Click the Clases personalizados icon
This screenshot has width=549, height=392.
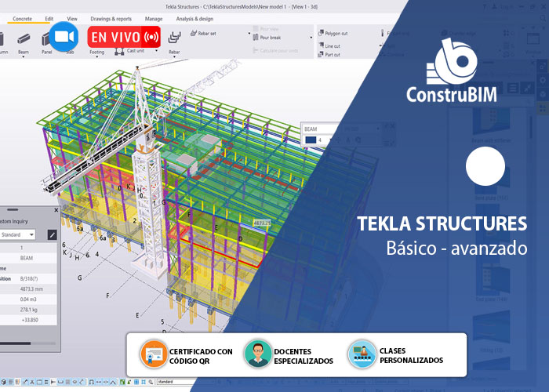coord(362,354)
